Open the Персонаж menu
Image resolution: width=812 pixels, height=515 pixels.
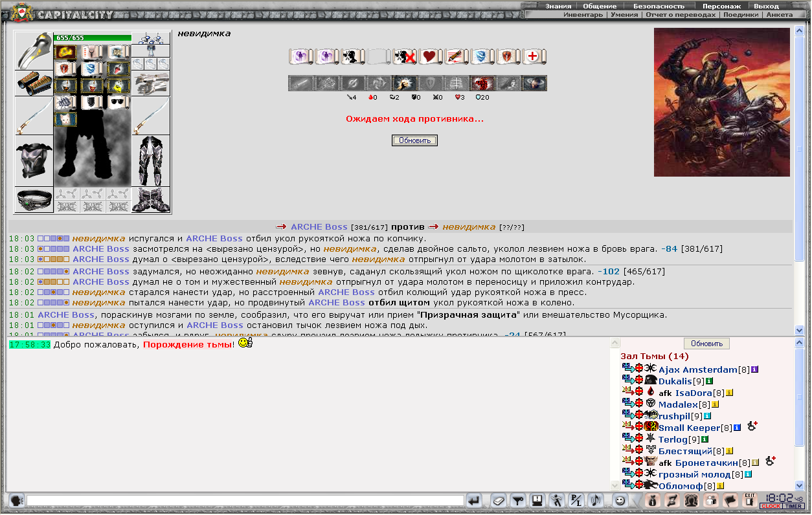pyautogui.click(x=721, y=6)
